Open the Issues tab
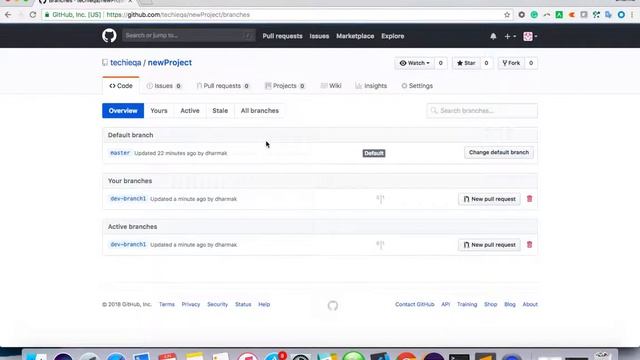This screenshot has width=640, height=360. click(164, 86)
